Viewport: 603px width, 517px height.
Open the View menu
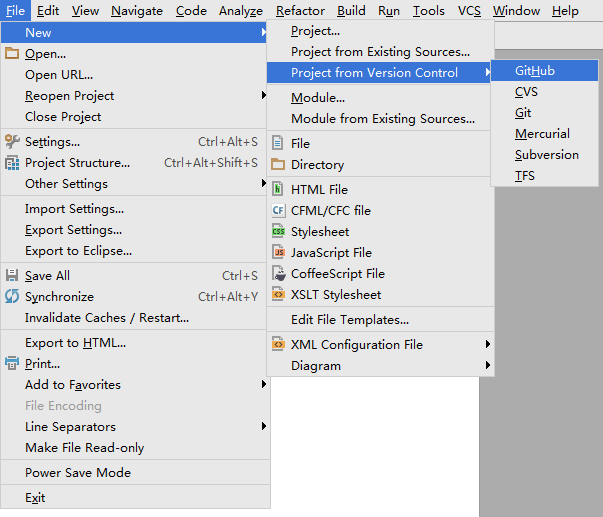85,10
